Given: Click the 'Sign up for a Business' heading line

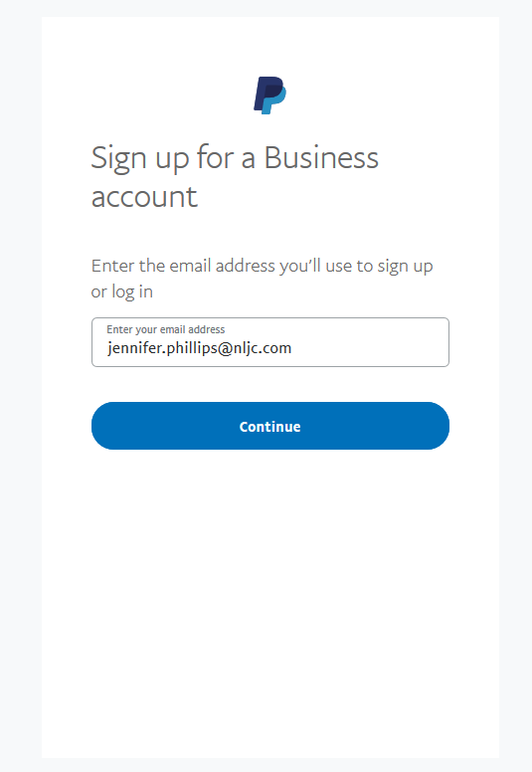Looking at the screenshot, I should click(235, 158).
